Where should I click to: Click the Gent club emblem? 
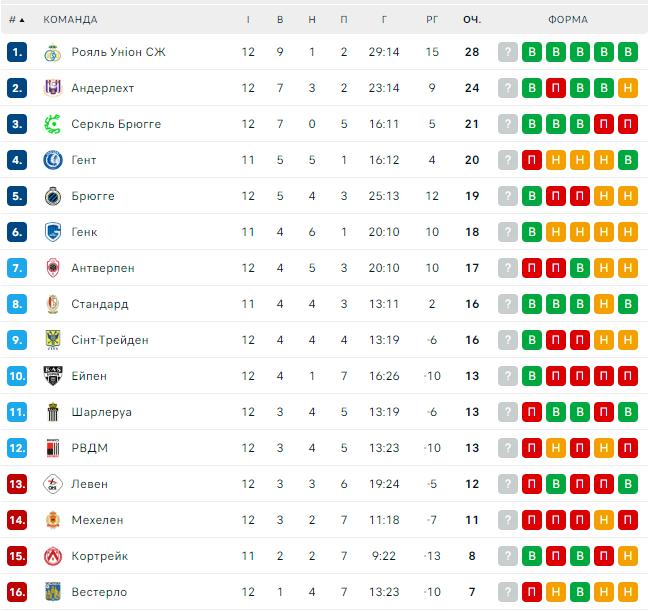click(53, 160)
